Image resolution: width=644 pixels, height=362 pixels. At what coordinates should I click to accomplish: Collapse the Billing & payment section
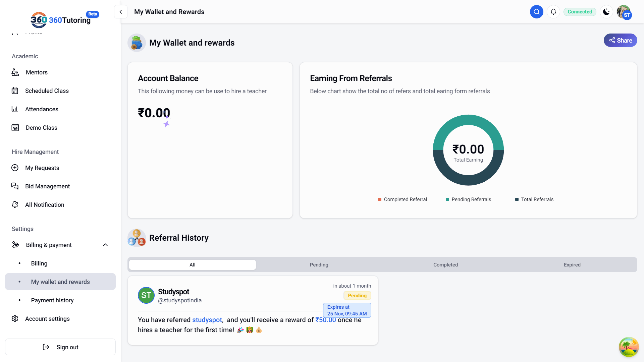[105, 245]
